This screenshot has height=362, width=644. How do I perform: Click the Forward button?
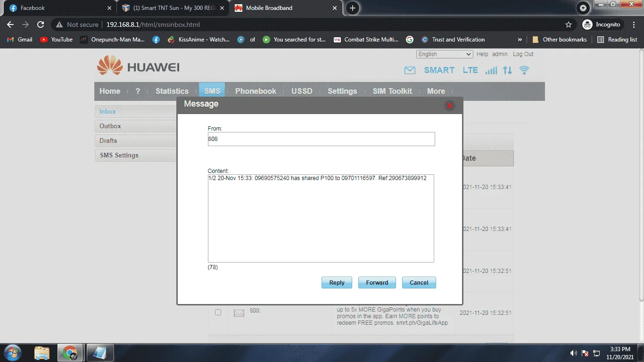(377, 282)
